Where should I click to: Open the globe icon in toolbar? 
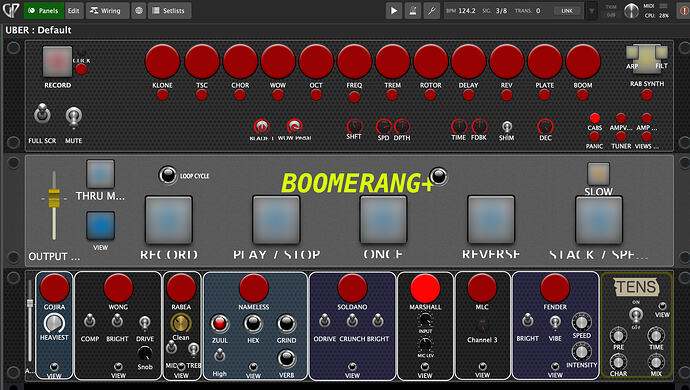point(139,11)
